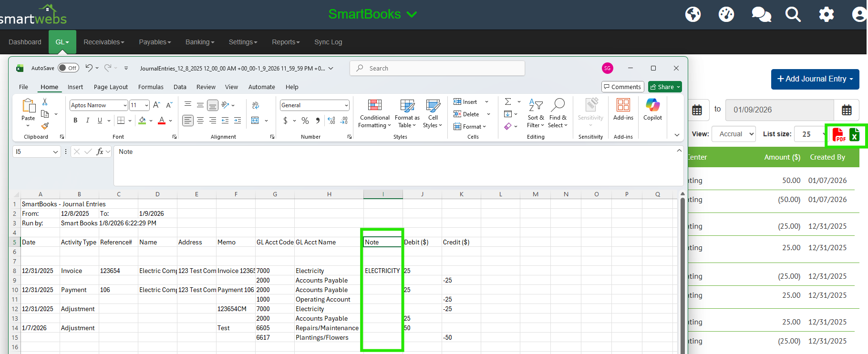Viewport: 868px width, 354px height.
Task: Open the Formulas ribbon tab
Action: 151,87
